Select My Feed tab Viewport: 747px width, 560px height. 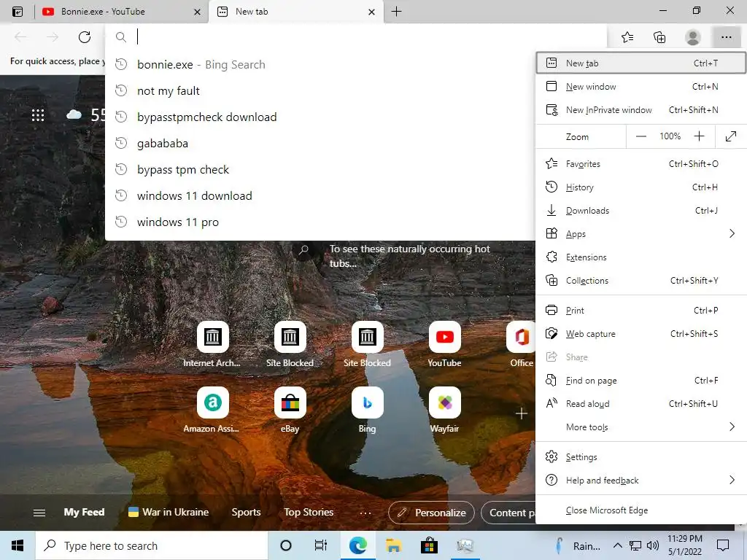(85, 513)
